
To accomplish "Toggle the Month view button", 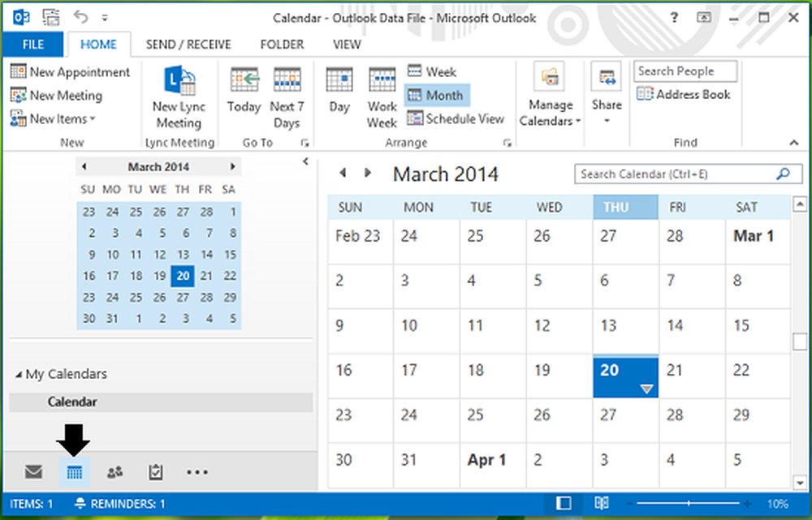I will click(436, 95).
